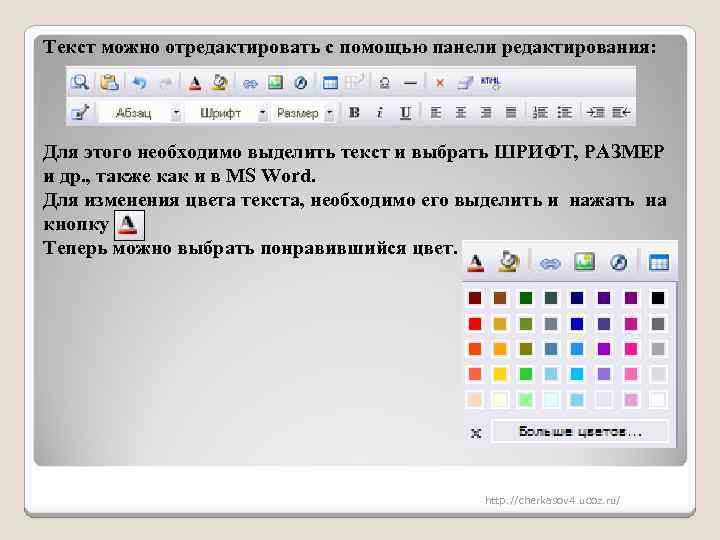Pick the bright green swatch in fourth row

pyautogui.click(x=525, y=374)
